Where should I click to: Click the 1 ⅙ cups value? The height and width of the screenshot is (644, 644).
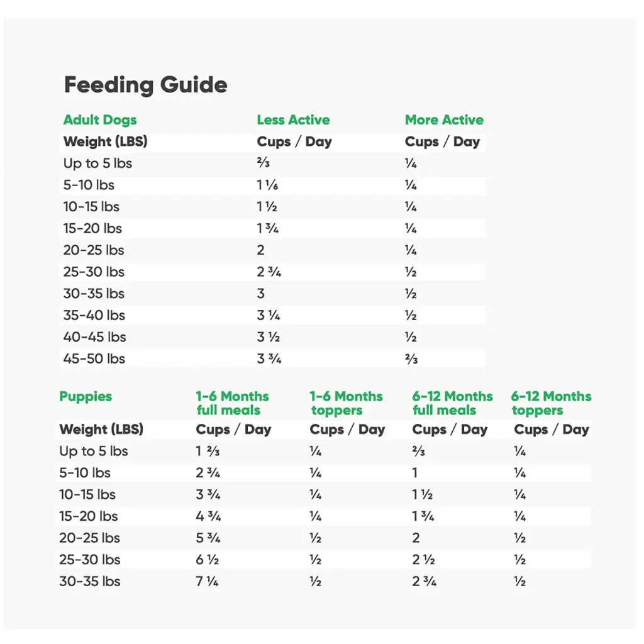tap(267, 186)
